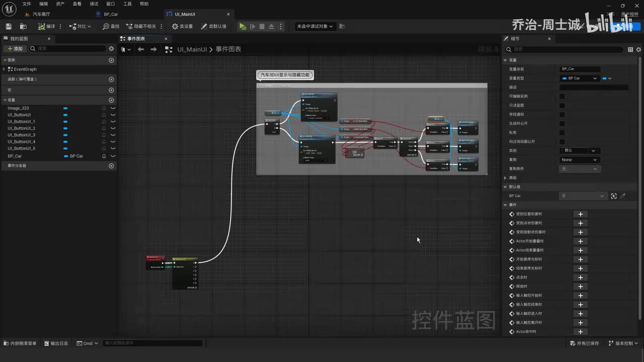644x362 pixels.
Task: Open the 工具 menu
Action: click(127, 4)
